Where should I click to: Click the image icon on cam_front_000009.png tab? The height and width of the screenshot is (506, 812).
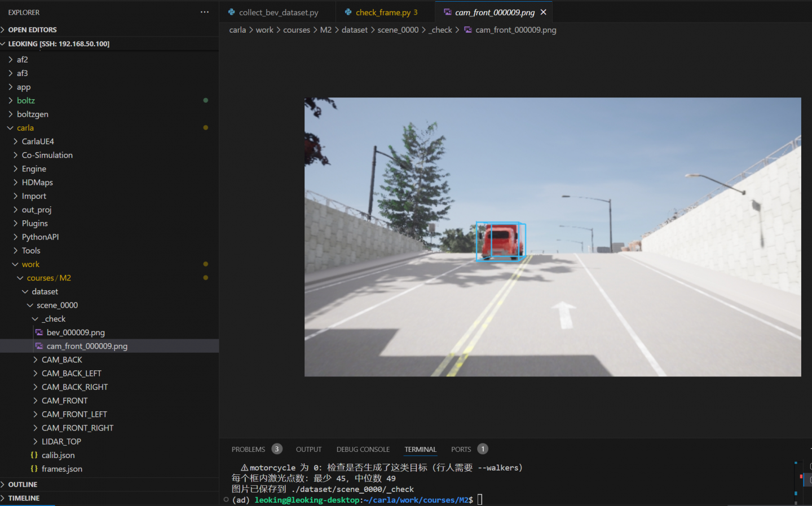[x=448, y=12]
